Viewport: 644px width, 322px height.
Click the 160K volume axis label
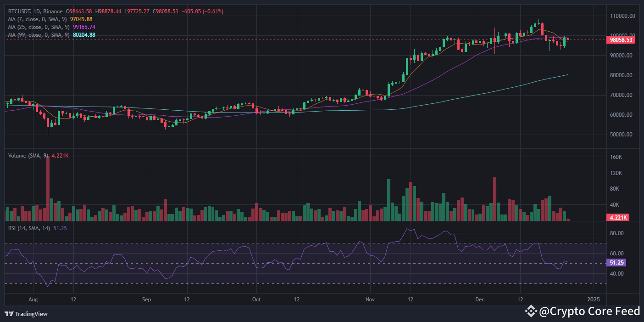pos(616,157)
